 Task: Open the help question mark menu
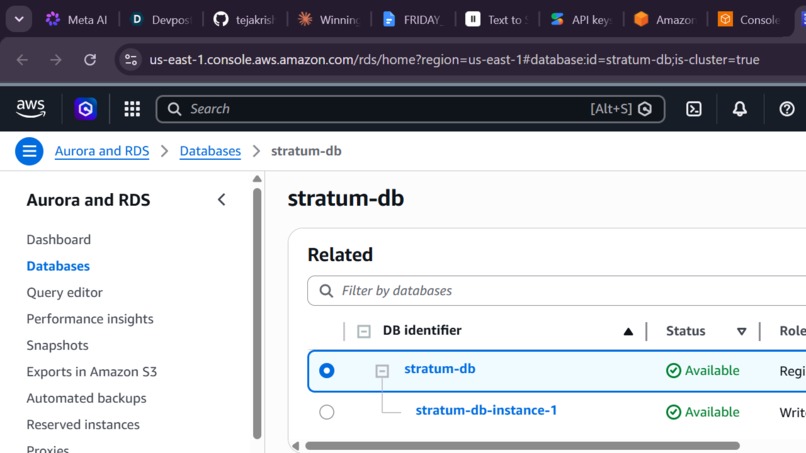pos(786,109)
